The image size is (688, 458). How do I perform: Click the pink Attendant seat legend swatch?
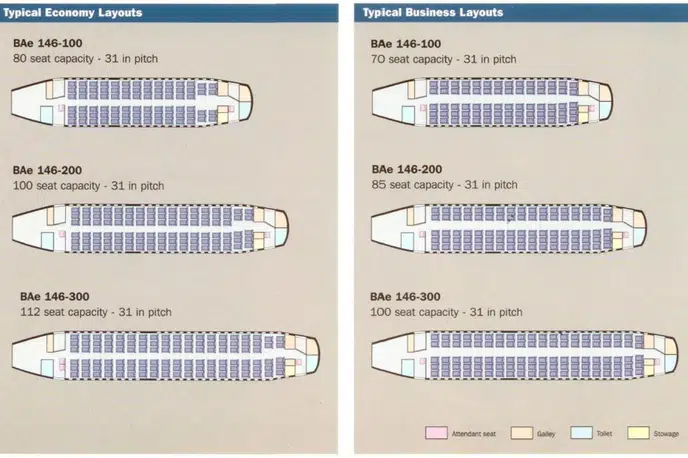(434, 433)
